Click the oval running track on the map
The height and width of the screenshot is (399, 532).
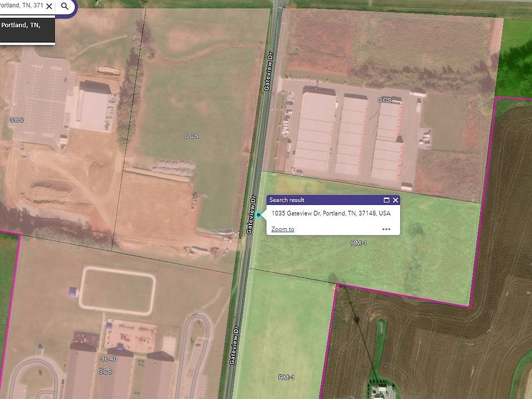(x=117, y=291)
